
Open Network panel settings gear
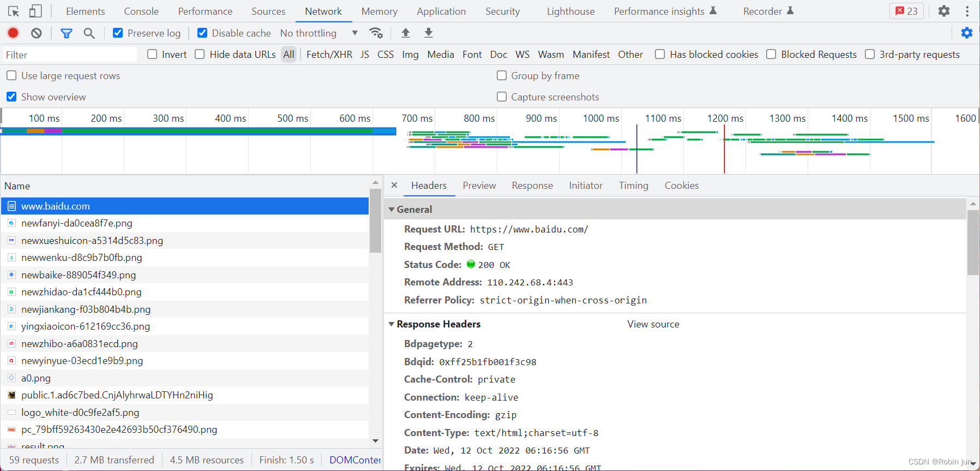[x=967, y=33]
